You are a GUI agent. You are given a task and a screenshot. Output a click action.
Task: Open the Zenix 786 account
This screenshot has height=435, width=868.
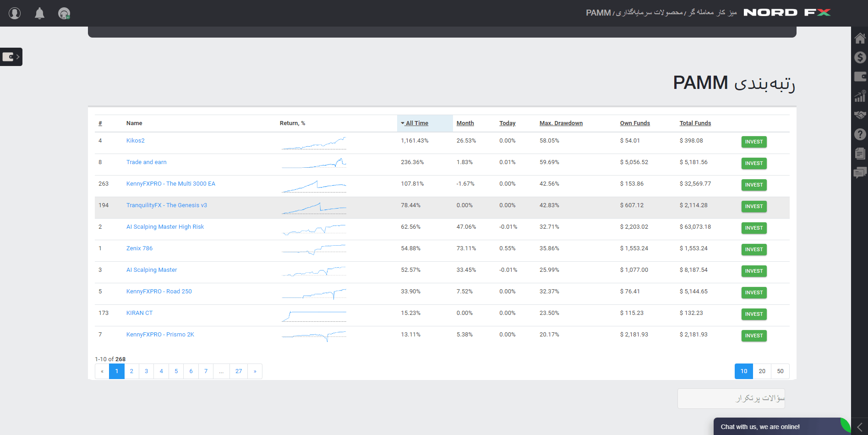pos(140,248)
